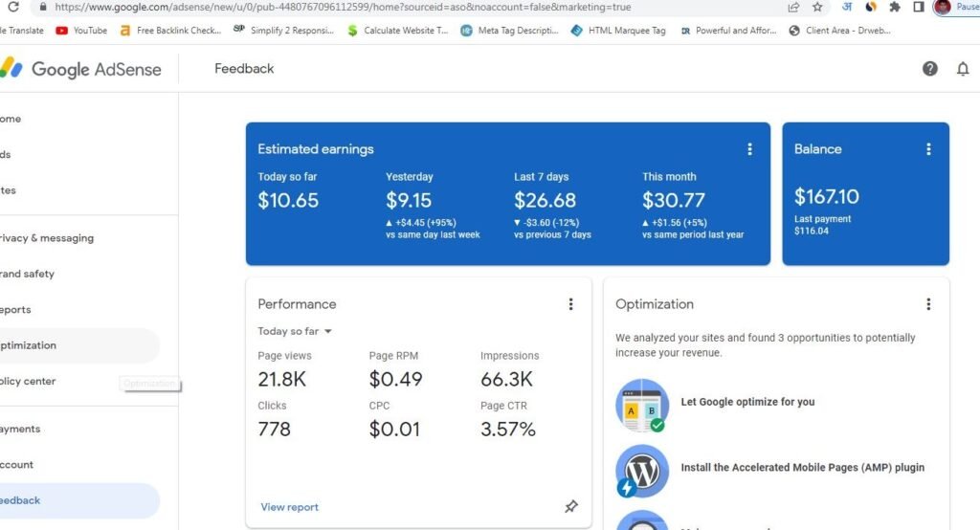Screen dimensions: 980x530
Task: Open the AdSense help icon
Action: click(930, 69)
